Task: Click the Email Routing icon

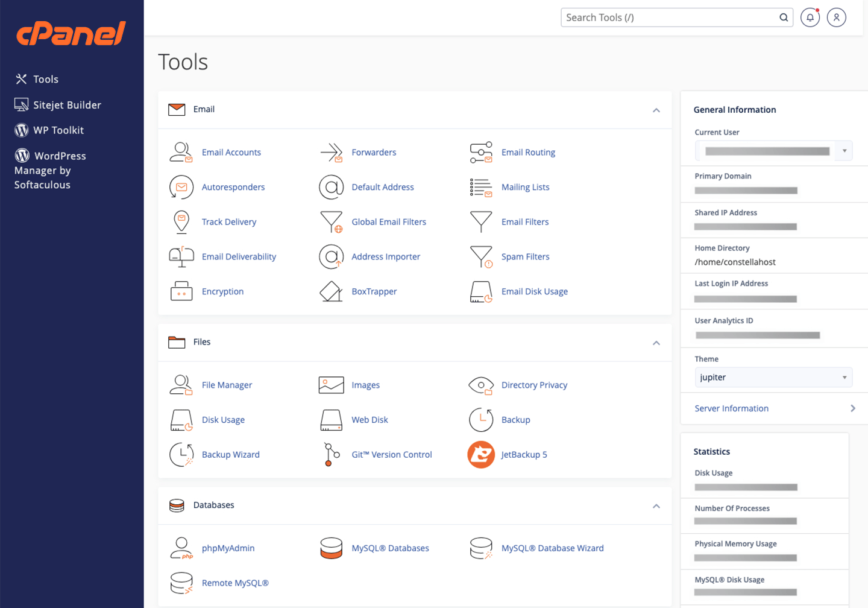Action: pos(481,153)
